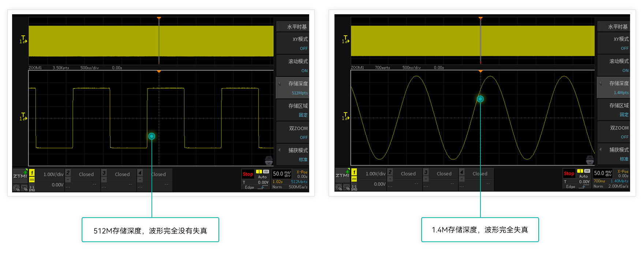
Task: Select yellow channel 1 badge on left scope
Action: 32,173
